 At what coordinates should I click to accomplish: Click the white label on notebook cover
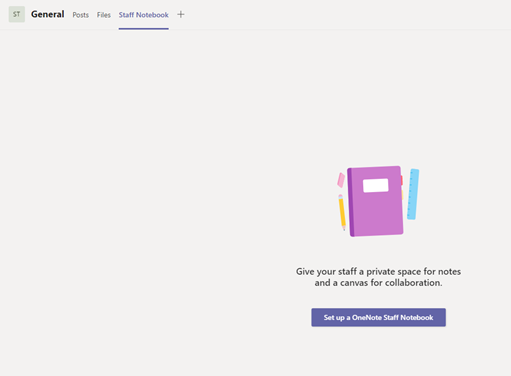point(376,185)
